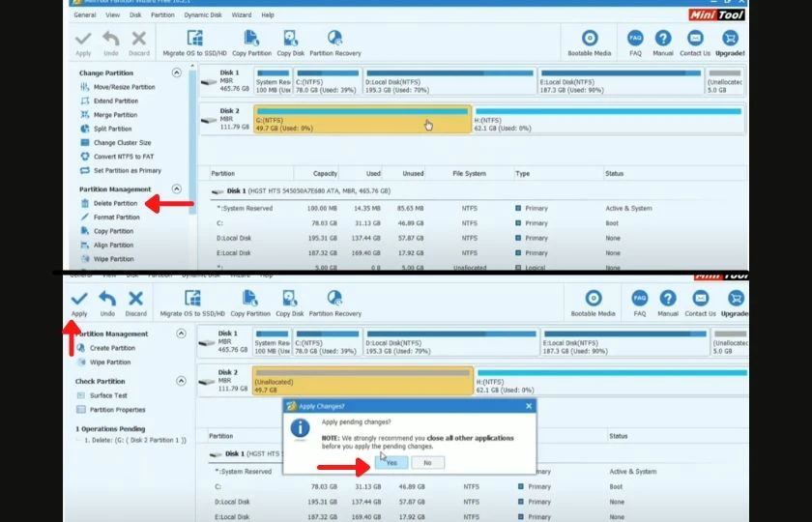Click Contact Us envelope in upper toolbar
The height and width of the screenshot is (522, 812).
tap(695, 43)
